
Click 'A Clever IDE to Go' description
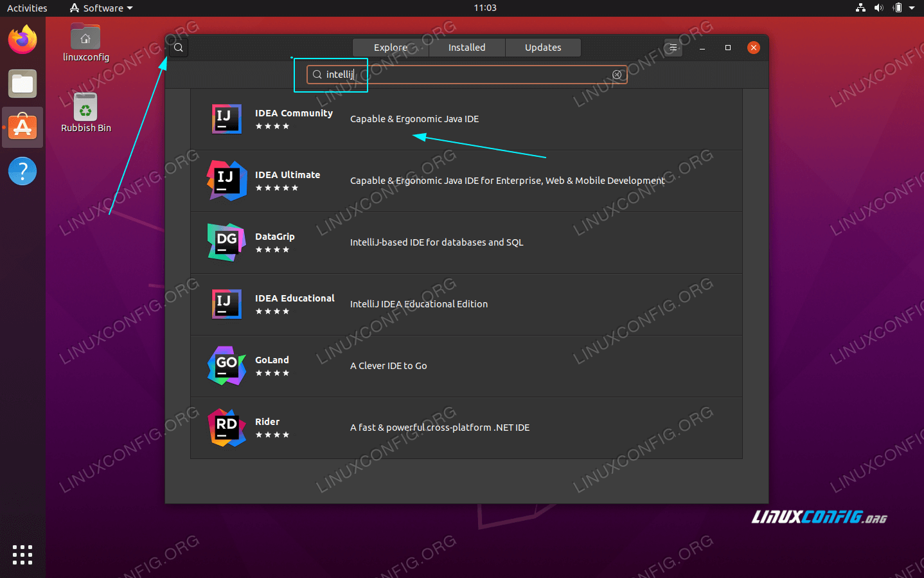click(389, 366)
